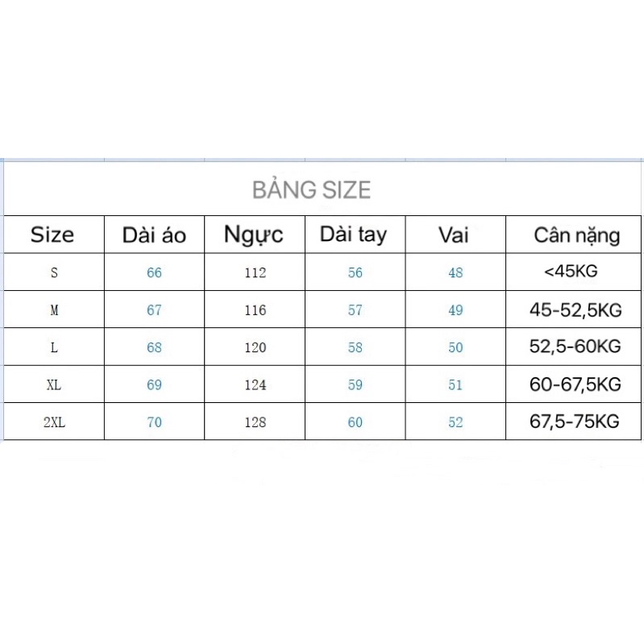Click the blue 58 sleeve length value
Viewport: 644px width, 644px height.
pyautogui.click(x=355, y=347)
